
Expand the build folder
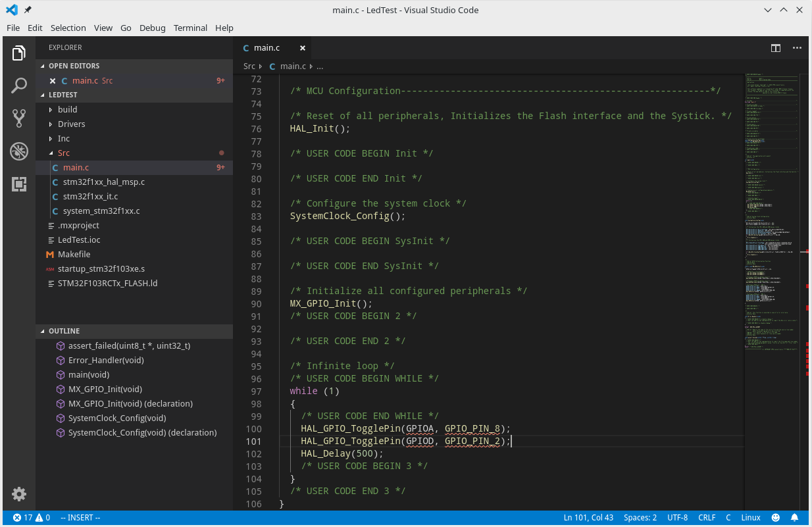67,109
